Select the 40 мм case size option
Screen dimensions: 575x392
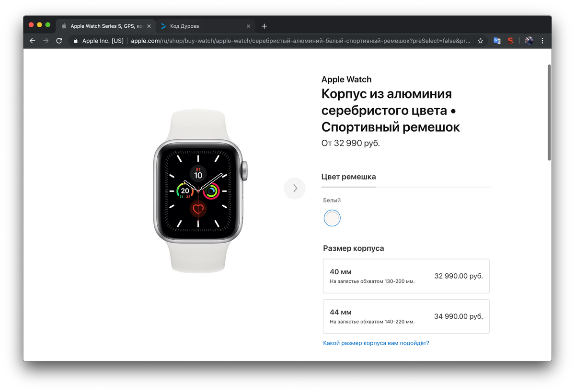tap(406, 276)
